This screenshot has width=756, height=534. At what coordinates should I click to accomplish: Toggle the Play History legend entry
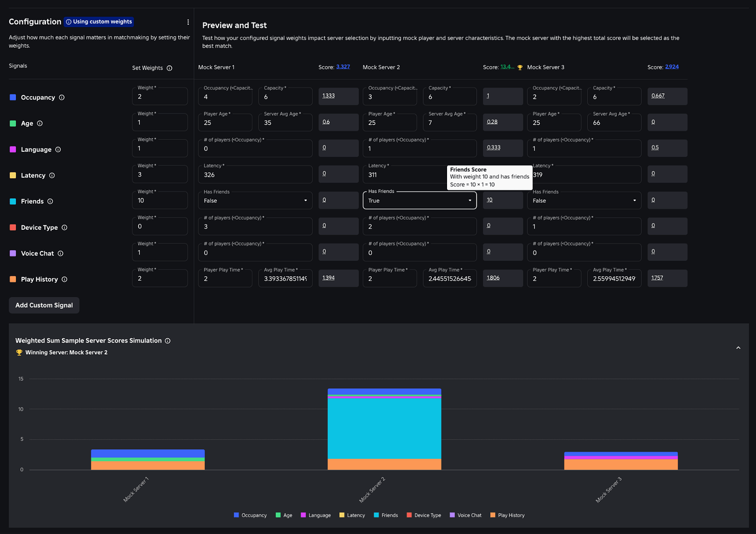(x=507, y=515)
